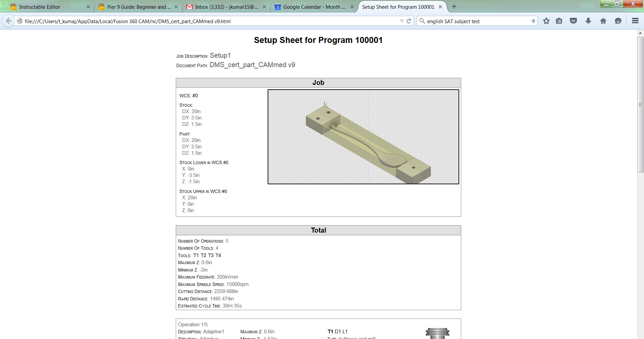Close the Setup Sheet tab

(x=440, y=7)
